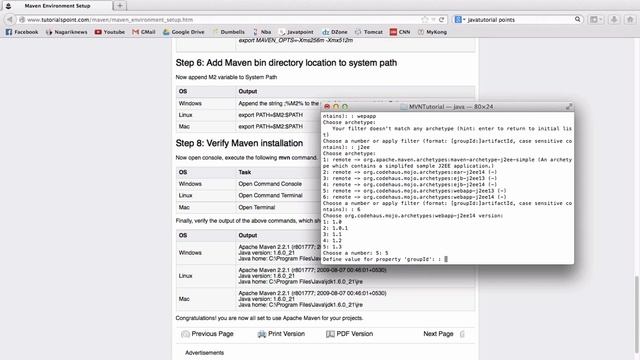The height and width of the screenshot is (360, 640).
Task: Go to the browser home icon
Action: 630,20
